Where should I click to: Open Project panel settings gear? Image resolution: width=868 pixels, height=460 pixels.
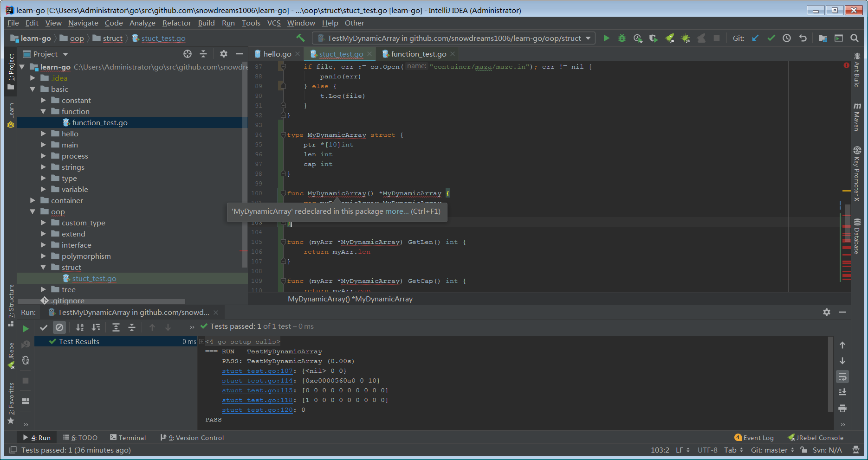click(224, 54)
